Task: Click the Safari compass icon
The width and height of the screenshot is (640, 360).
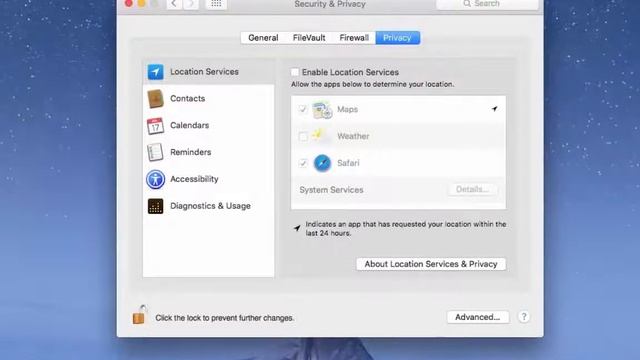Action: 322,163
